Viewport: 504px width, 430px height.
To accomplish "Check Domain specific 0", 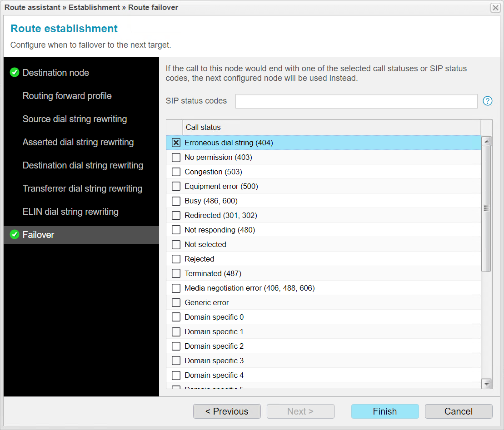I will [x=176, y=317].
